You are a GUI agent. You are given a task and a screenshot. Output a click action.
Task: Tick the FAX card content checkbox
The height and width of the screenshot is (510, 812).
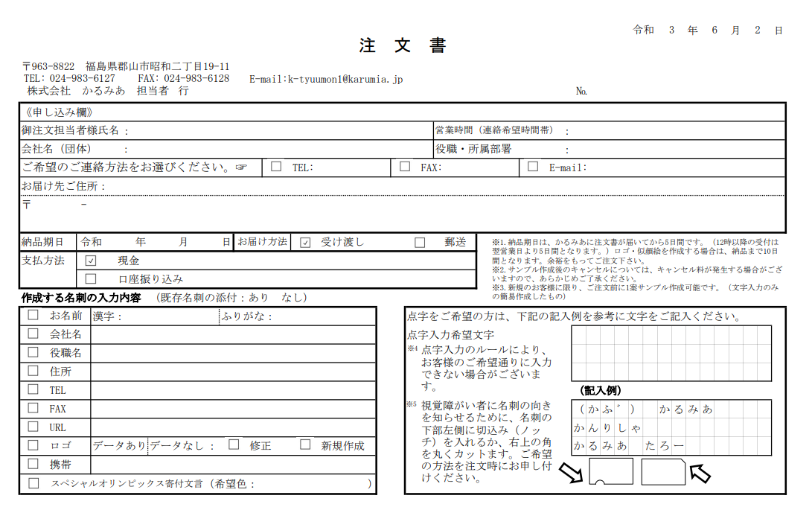coord(33,408)
